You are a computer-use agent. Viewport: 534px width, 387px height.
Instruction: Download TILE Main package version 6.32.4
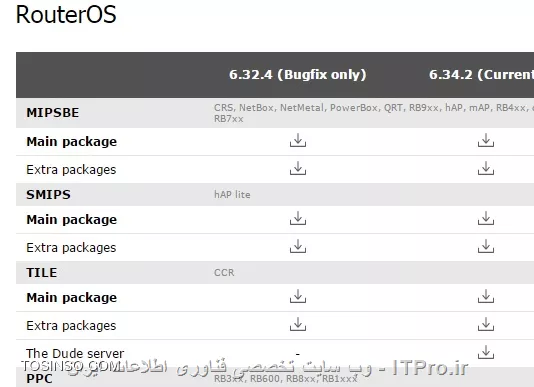[298, 296]
